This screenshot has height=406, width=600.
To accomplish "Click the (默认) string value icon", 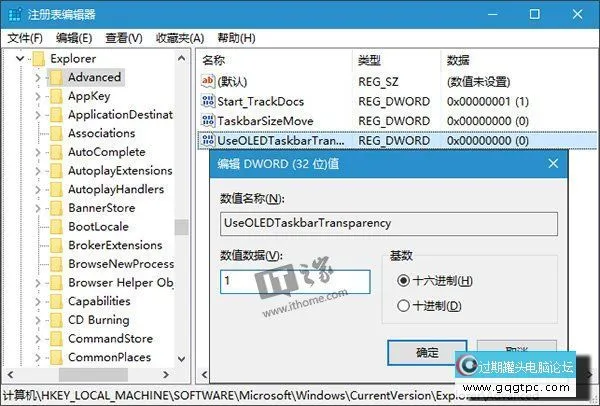I will click(x=208, y=81).
